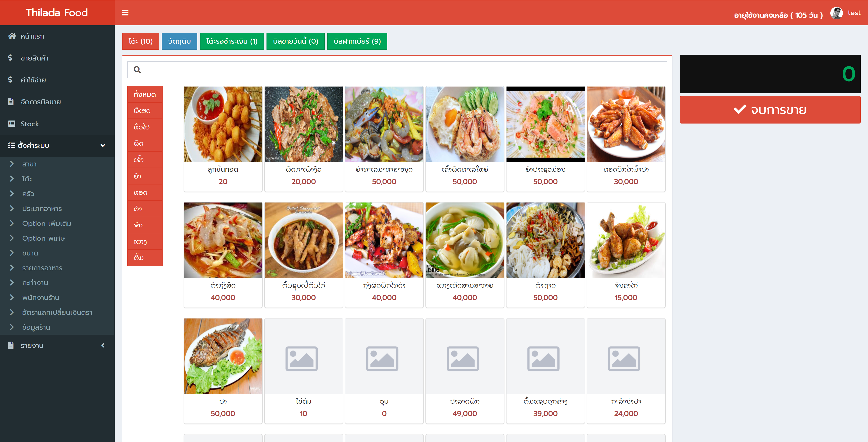868x442 pixels.
Task: Select the ຜັດ category tab
Action: [x=145, y=144]
